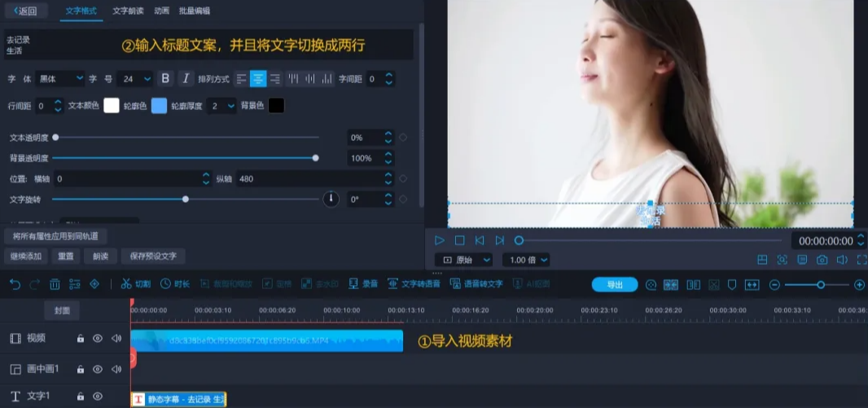
Task: Switch to the 批量编辑 tab
Action: [195, 11]
